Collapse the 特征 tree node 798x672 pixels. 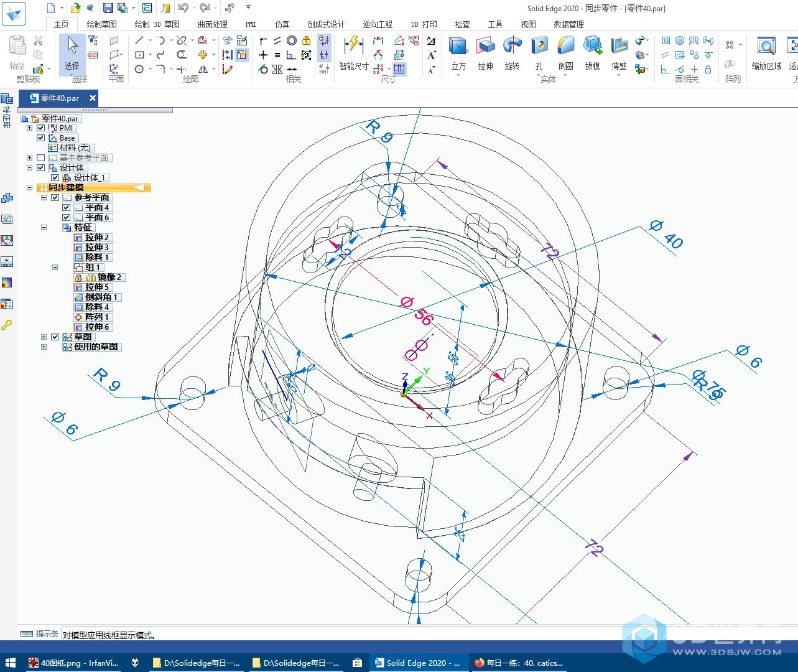point(44,228)
